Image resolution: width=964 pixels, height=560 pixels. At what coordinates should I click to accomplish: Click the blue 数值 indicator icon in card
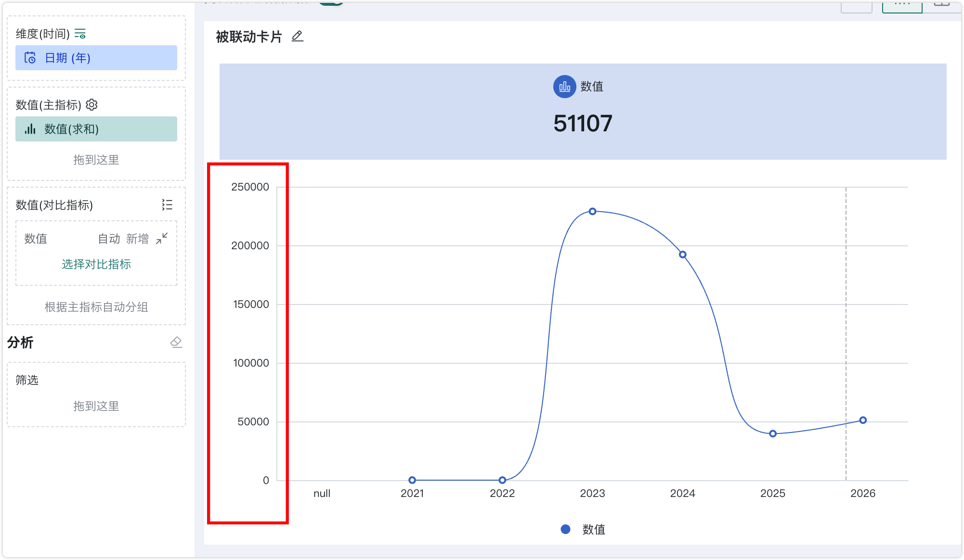[x=564, y=87]
